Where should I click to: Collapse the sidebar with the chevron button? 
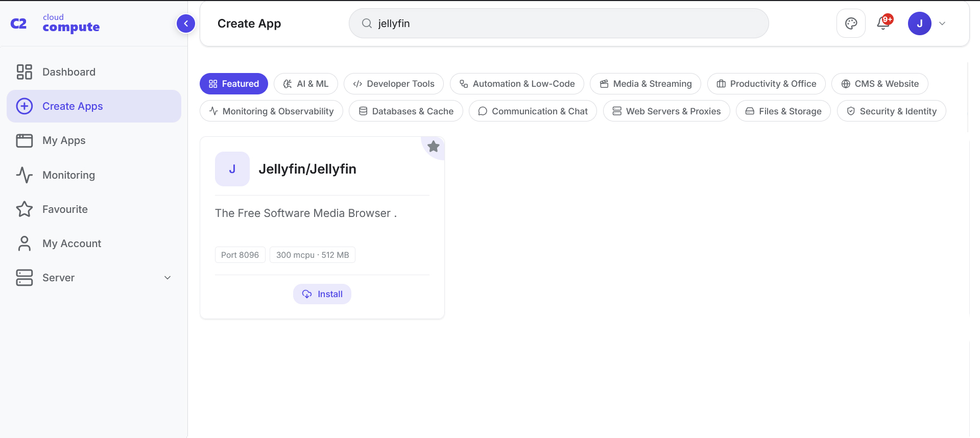(x=186, y=23)
